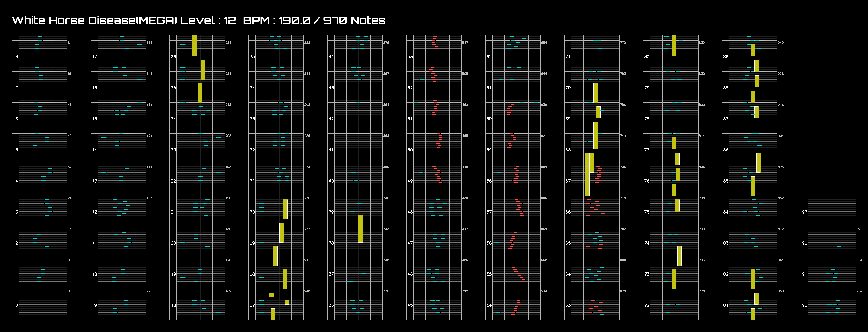Select measure label 17
Image resolution: width=868 pixels, height=332 pixels.
[95, 56]
